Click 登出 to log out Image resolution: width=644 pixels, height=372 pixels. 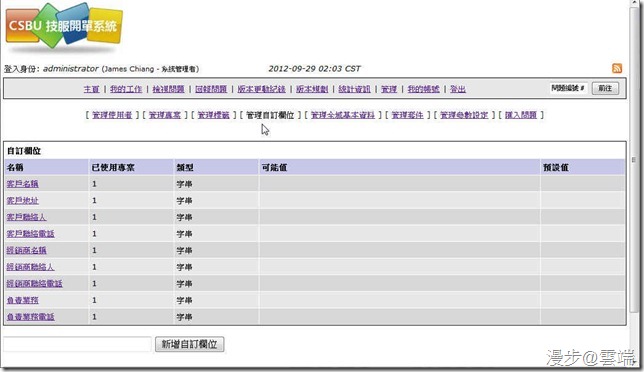pos(458,89)
